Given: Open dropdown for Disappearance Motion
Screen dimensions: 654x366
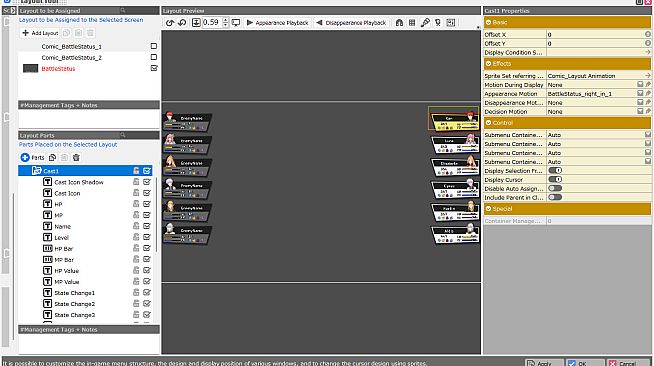Looking at the screenshot, I should (x=640, y=103).
